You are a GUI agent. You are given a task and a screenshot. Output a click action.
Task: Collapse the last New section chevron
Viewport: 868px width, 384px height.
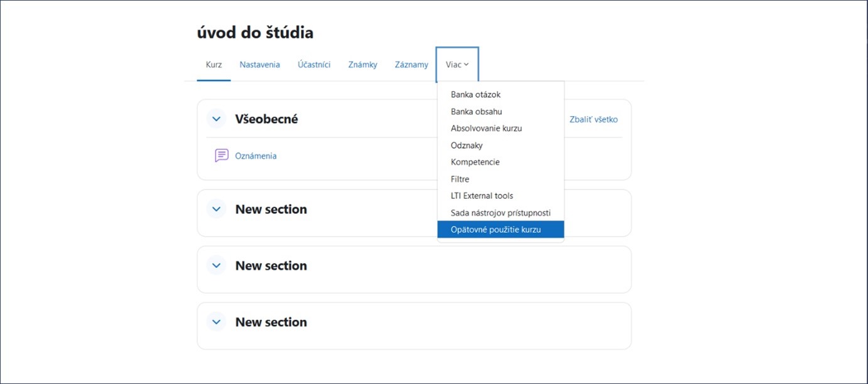(217, 322)
